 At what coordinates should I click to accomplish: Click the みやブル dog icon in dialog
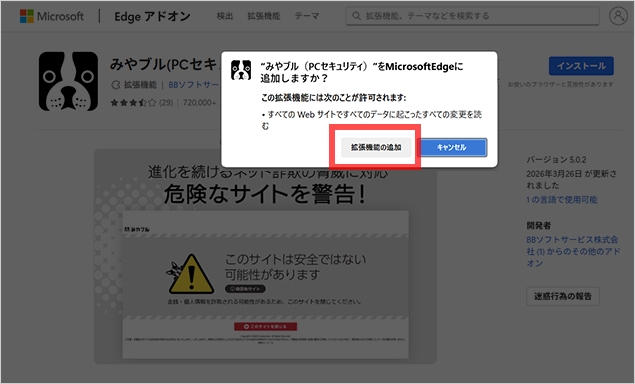click(241, 70)
